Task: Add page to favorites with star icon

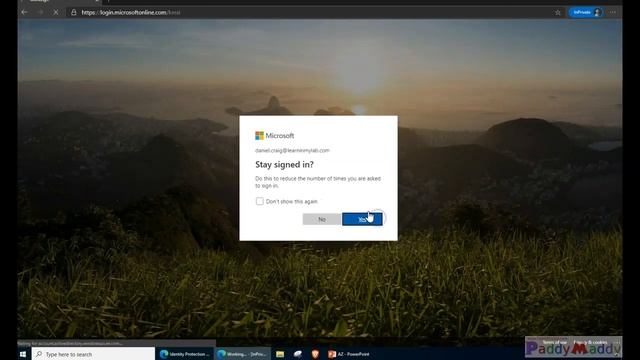Action: (x=558, y=12)
